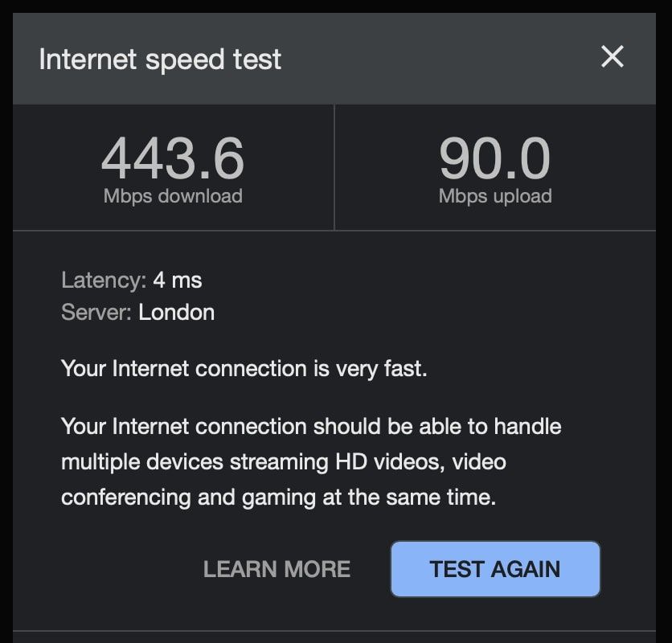The height and width of the screenshot is (643, 672).
Task: Click the first line of the description paragraph
Action: click(311, 427)
